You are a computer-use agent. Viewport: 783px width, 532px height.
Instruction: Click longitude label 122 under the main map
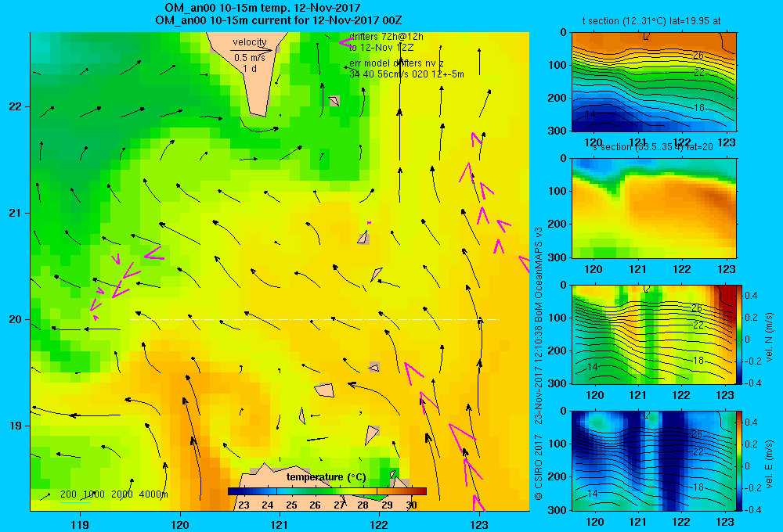click(380, 524)
